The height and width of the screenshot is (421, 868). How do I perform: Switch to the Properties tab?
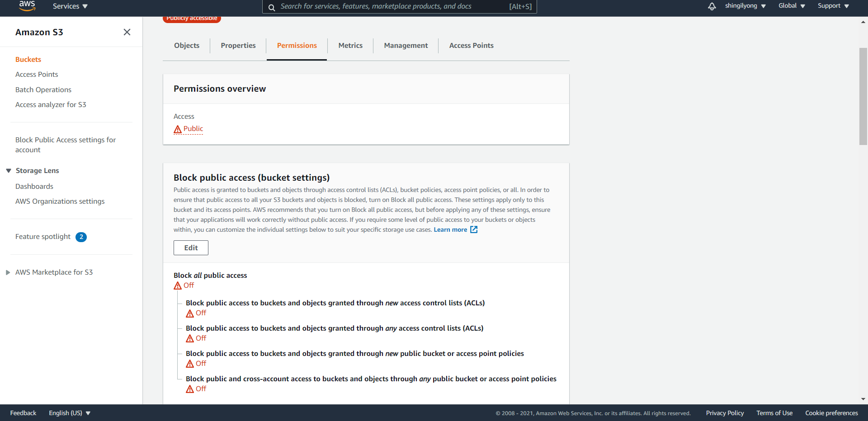[238, 46]
